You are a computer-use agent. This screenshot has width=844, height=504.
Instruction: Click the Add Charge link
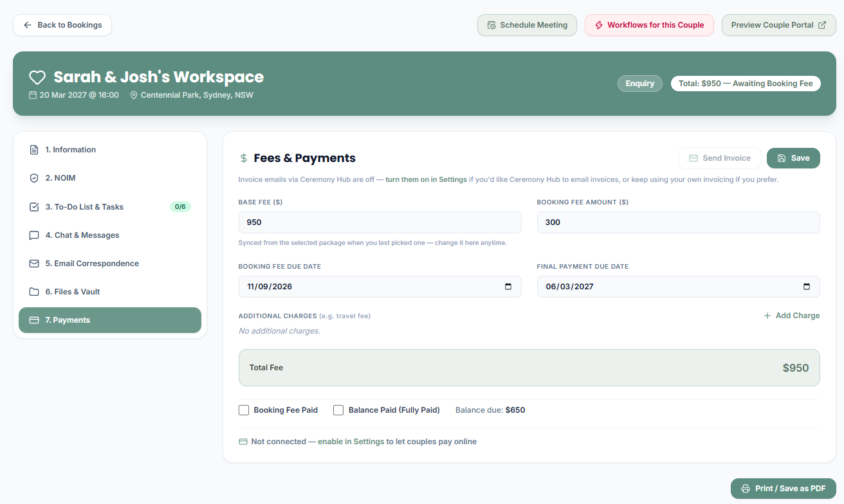[791, 316]
